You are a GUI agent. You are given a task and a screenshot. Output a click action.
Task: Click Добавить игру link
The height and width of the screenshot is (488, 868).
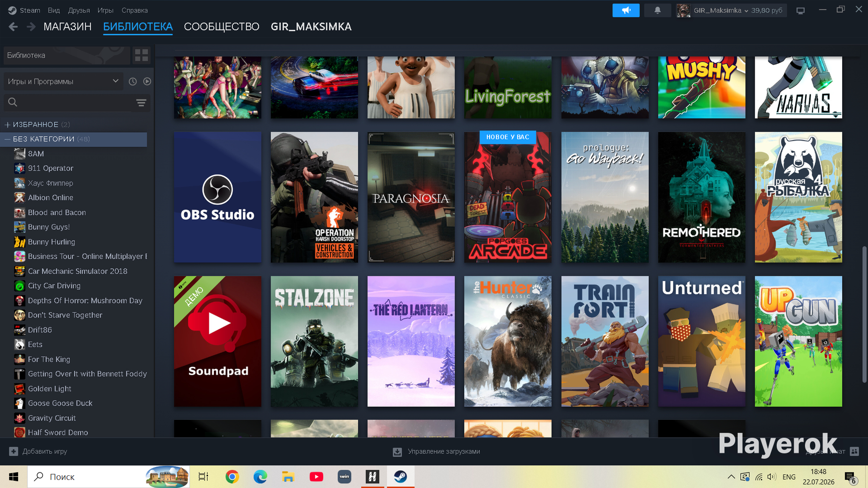(x=45, y=451)
